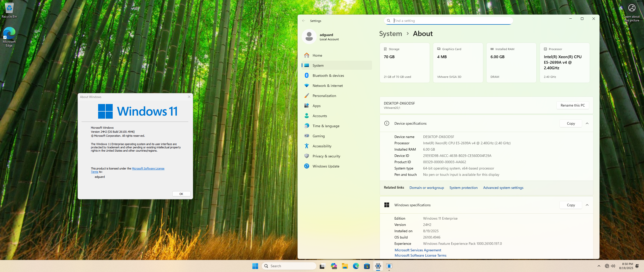
Task: Open Bluetooth & devices settings
Action: pos(337,76)
